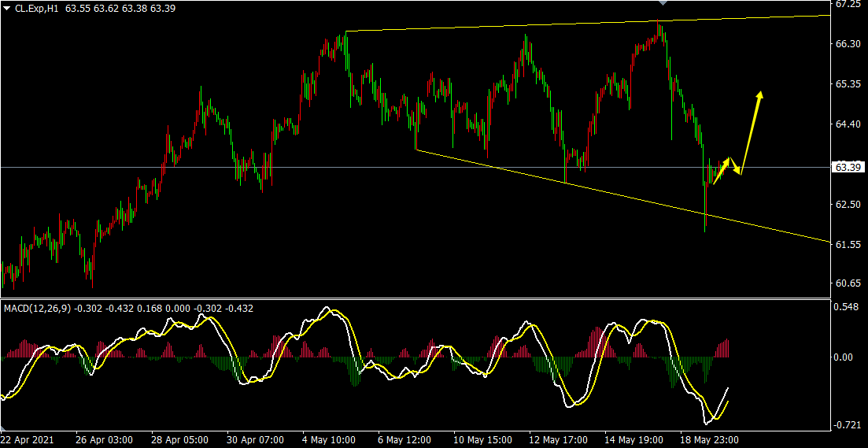Click the 18 May 23:00 time label

coord(711,439)
